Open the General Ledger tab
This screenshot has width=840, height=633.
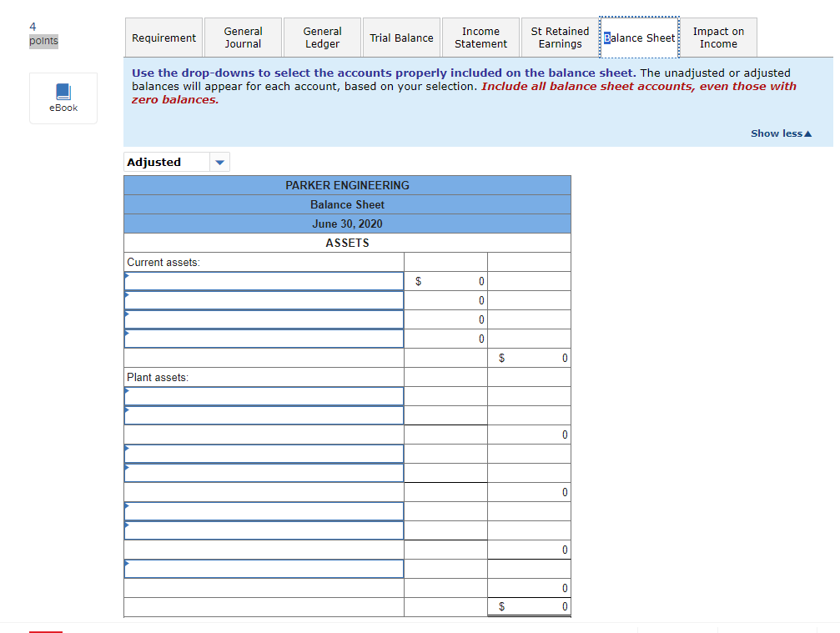(323, 38)
